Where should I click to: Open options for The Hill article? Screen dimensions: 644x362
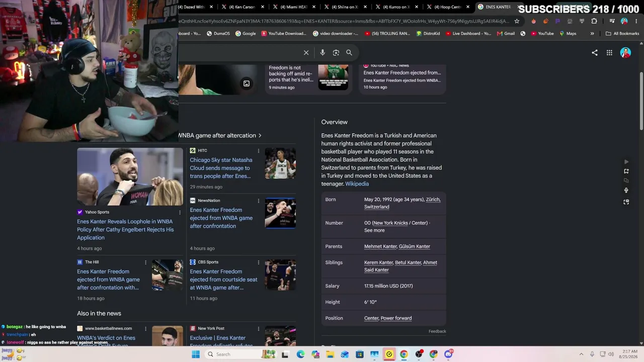(146, 262)
